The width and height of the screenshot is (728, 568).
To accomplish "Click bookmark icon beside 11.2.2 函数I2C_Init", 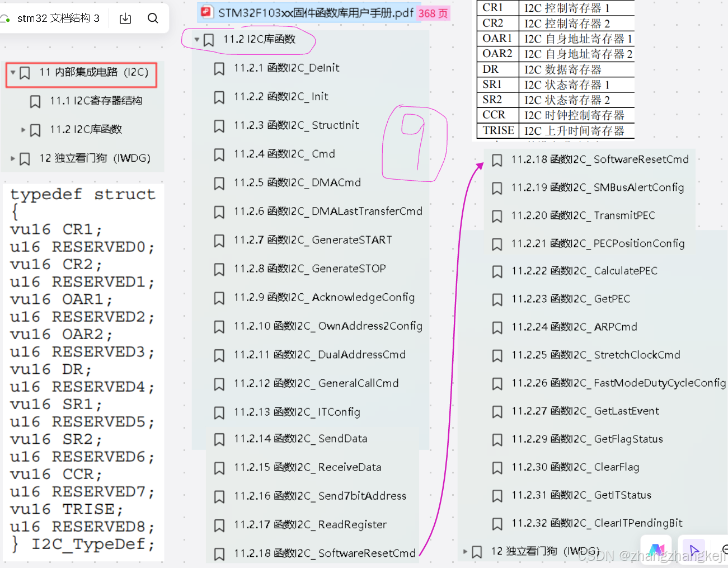I will click(219, 97).
